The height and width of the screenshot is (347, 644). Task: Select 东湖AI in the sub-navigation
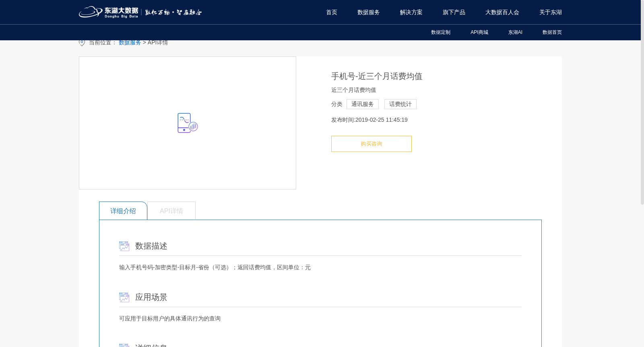pos(515,32)
